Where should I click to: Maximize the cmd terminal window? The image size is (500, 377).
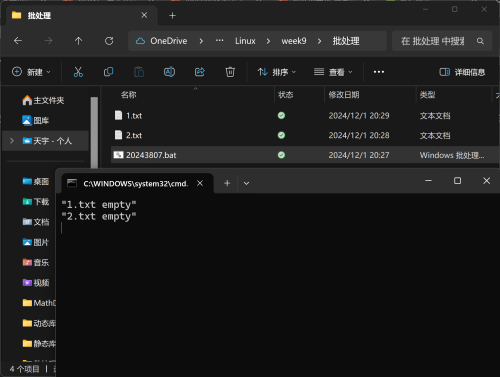pyautogui.click(x=457, y=180)
